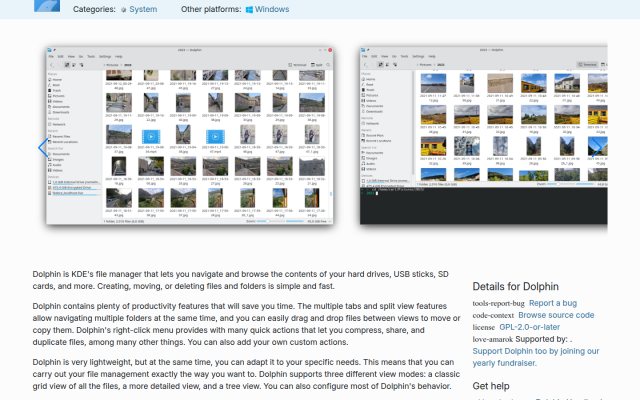
Task: Click the Other platforms: label
Action: (x=211, y=9)
